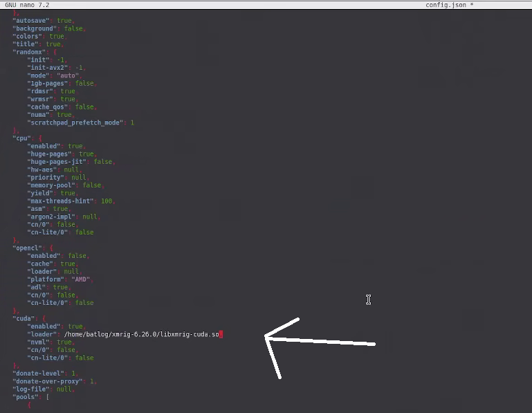Click the "cuda" section key
The image size is (532, 413).
coord(24,319)
